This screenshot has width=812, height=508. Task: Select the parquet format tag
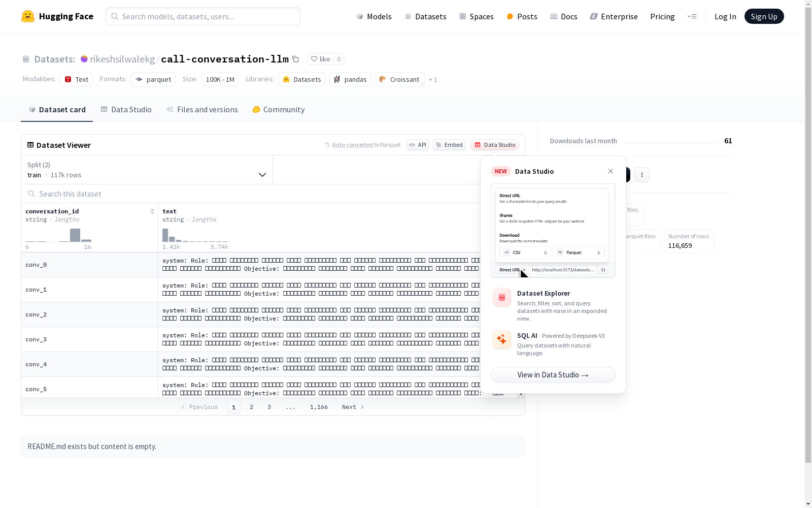[x=153, y=79]
